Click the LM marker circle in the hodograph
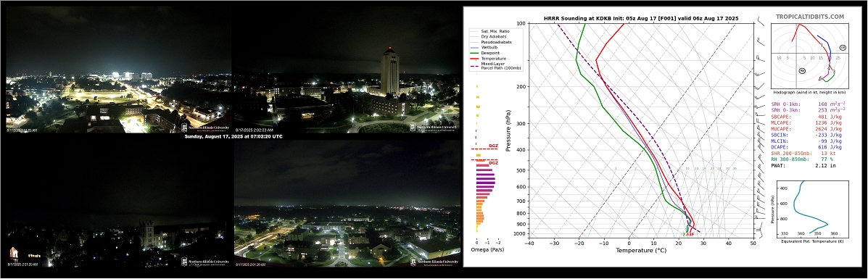This screenshot has height=279, width=868. [x=843, y=48]
